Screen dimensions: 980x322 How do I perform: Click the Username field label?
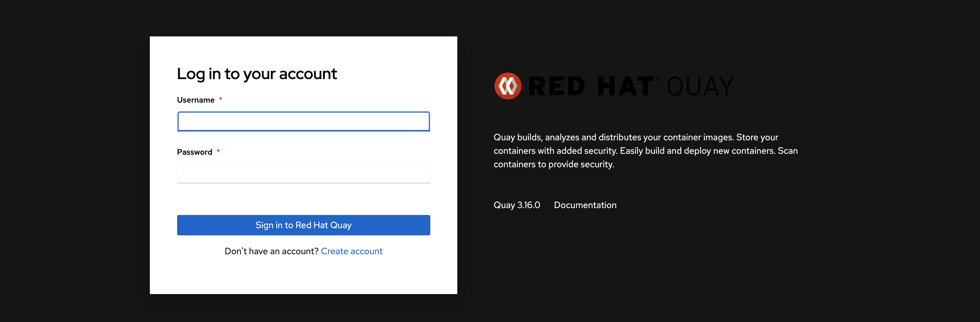tap(196, 100)
